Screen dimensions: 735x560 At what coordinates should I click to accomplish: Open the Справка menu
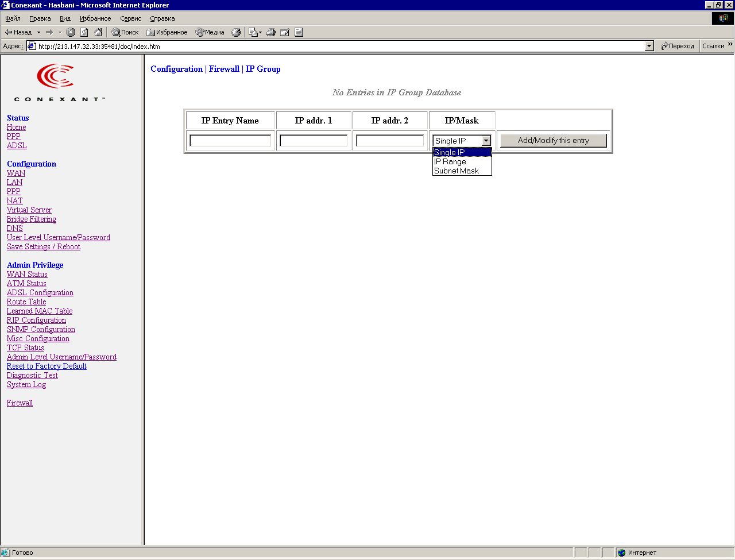[x=163, y=18]
